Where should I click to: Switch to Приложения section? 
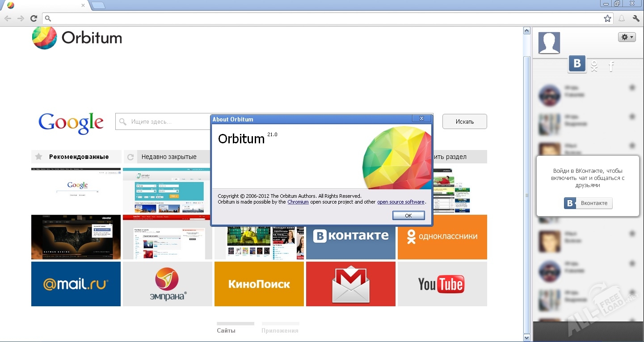pyautogui.click(x=280, y=330)
